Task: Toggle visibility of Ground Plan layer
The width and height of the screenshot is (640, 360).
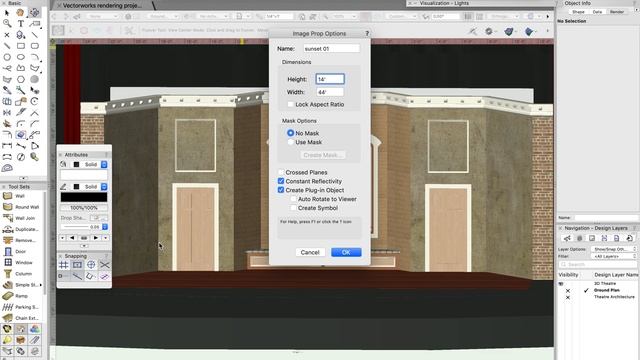Action: (567, 290)
